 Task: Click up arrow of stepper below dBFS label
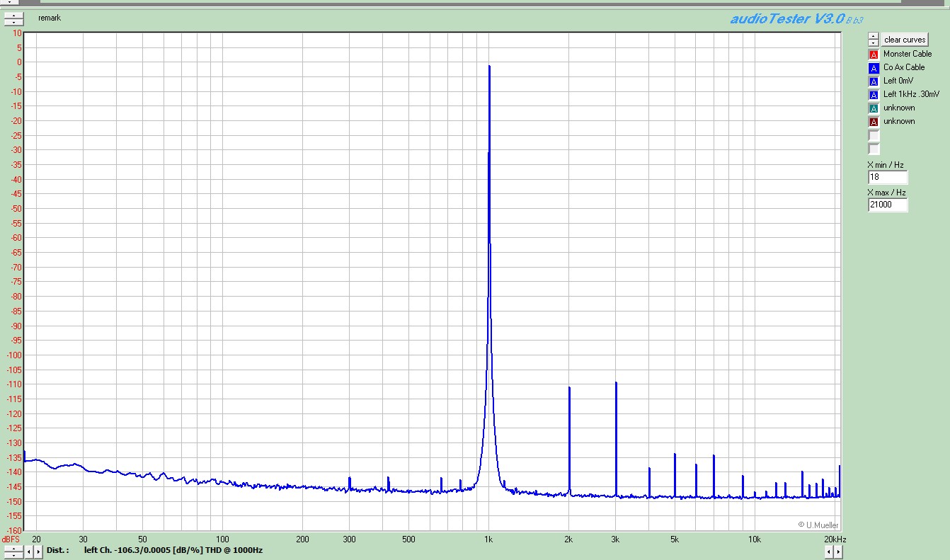13,548
